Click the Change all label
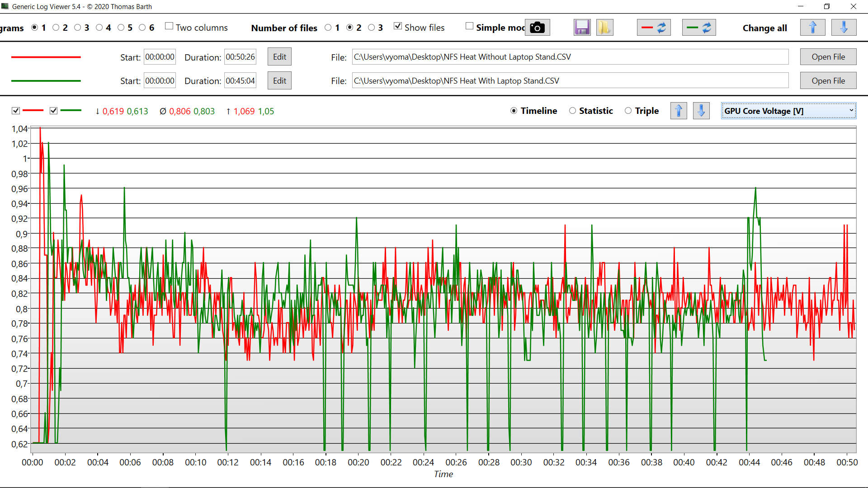 pyautogui.click(x=765, y=28)
